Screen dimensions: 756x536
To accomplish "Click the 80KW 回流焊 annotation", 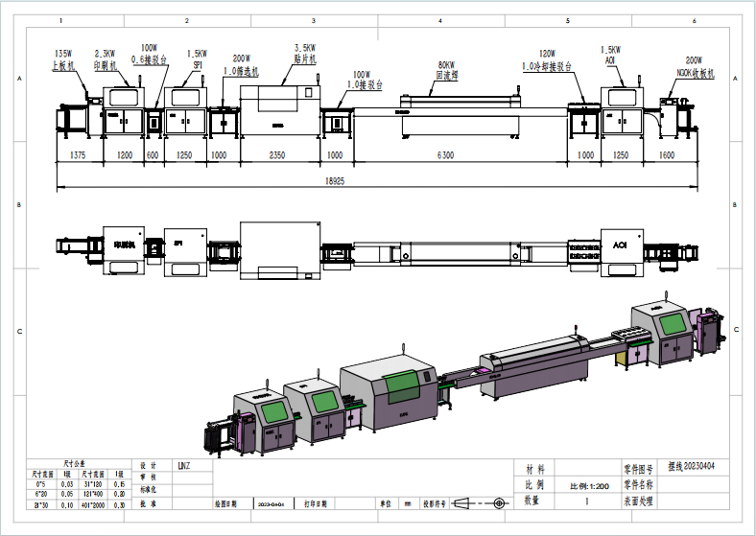I will coord(448,67).
